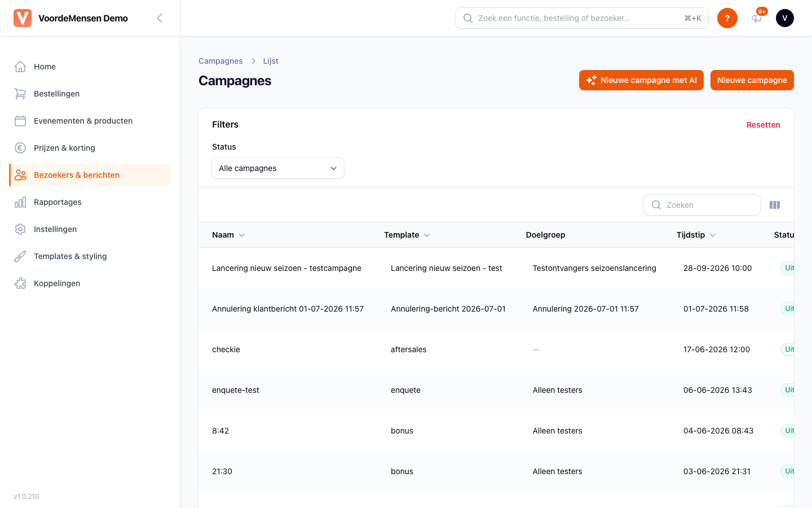Collapse the sidebar with the chevron
The width and height of the screenshot is (812, 508).
pos(160,18)
